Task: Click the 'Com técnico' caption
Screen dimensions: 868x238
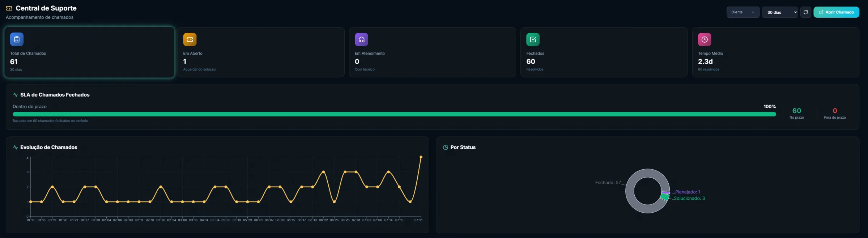Action: tap(365, 69)
